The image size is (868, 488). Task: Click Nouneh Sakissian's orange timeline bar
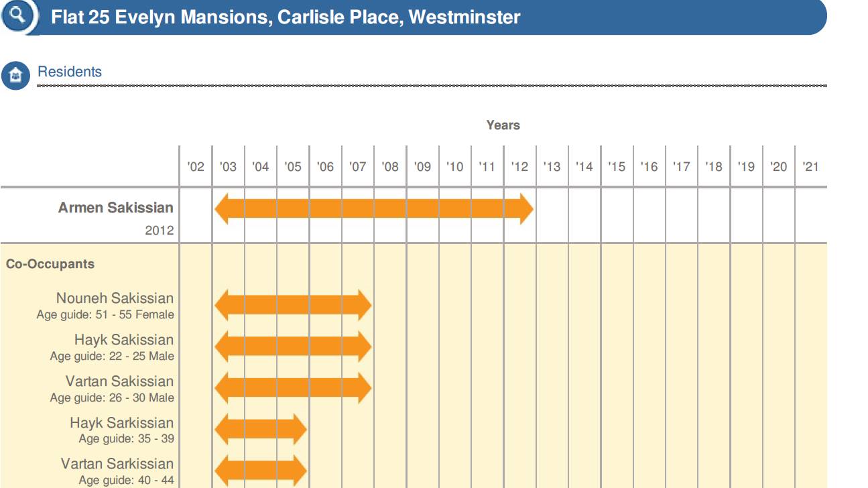point(293,305)
